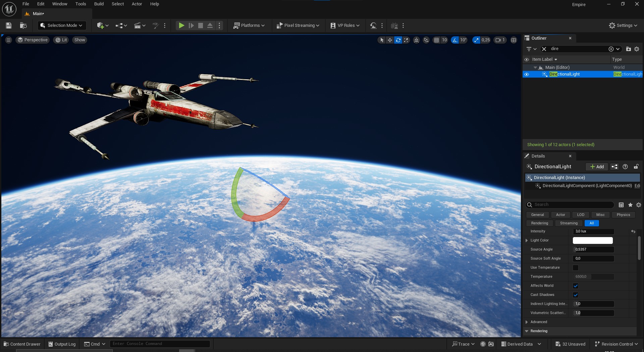The width and height of the screenshot is (644, 352).
Task: Save the current level with the floppy disk icon
Action: [x=9, y=26]
